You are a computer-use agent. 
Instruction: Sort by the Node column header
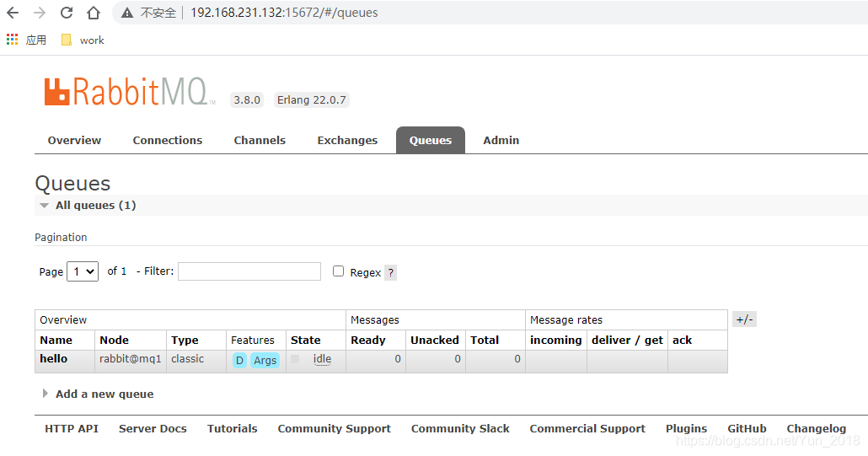point(114,341)
